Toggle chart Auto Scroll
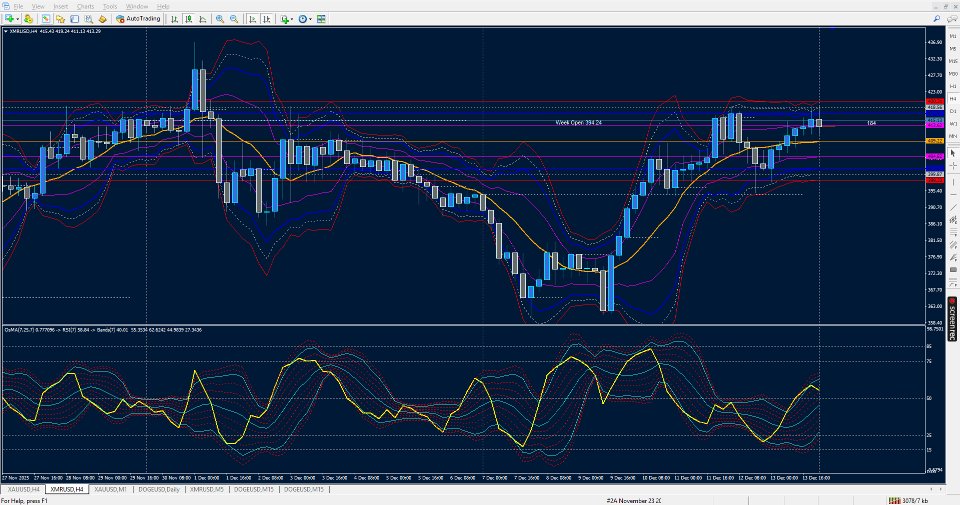The width and height of the screenshot is (960, 505). [x=252, y=19]
